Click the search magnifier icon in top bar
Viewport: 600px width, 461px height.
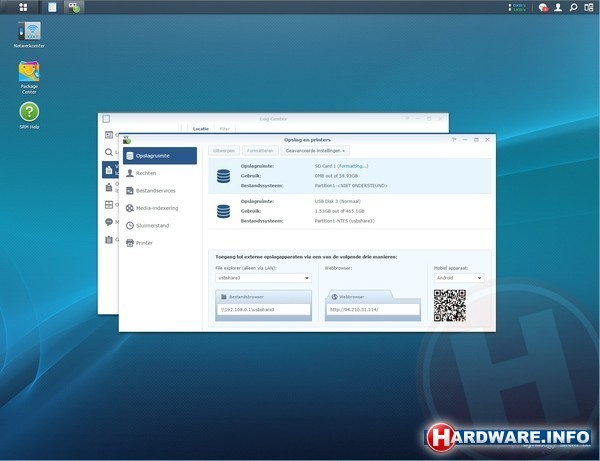(x=573, y=7)
